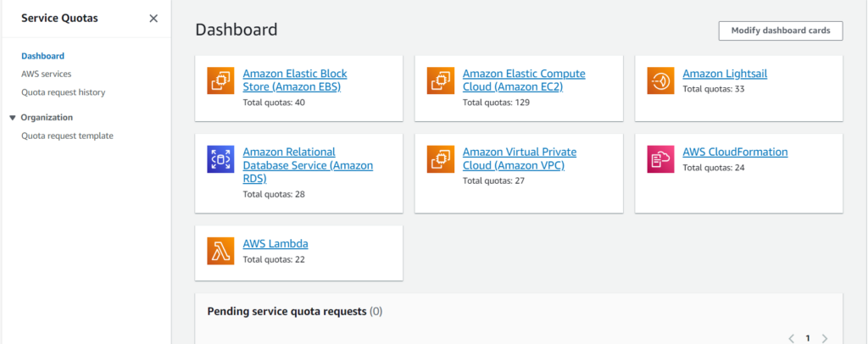Open the AWS Lambda link
This screenshot has height=344, width=868.
tap(275, 244)
